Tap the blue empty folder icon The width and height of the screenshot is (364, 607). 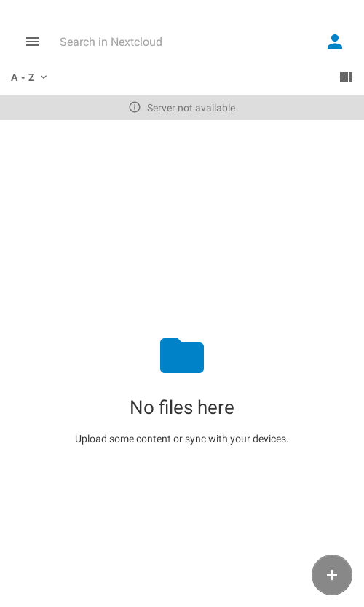coord(182,356)
